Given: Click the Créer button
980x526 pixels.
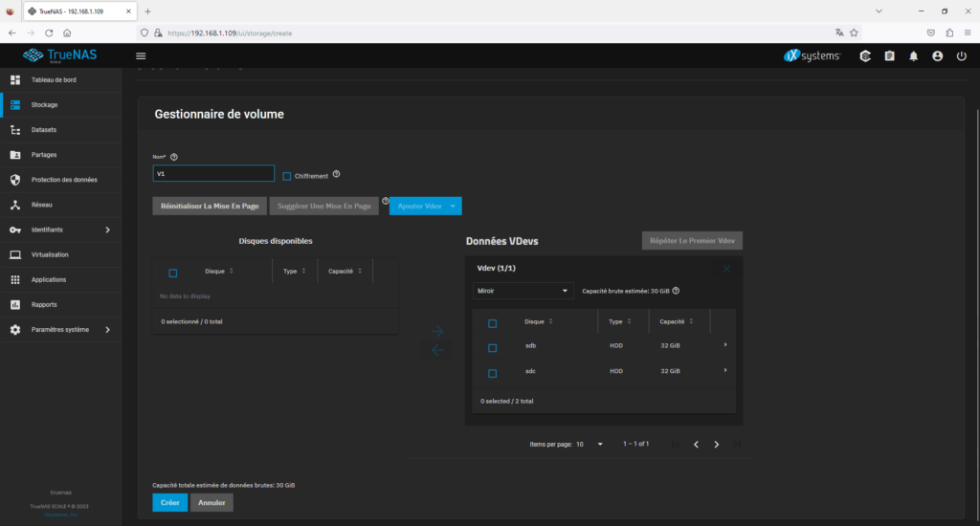Looking at the screenshot, I should click(x=169, y=502).
